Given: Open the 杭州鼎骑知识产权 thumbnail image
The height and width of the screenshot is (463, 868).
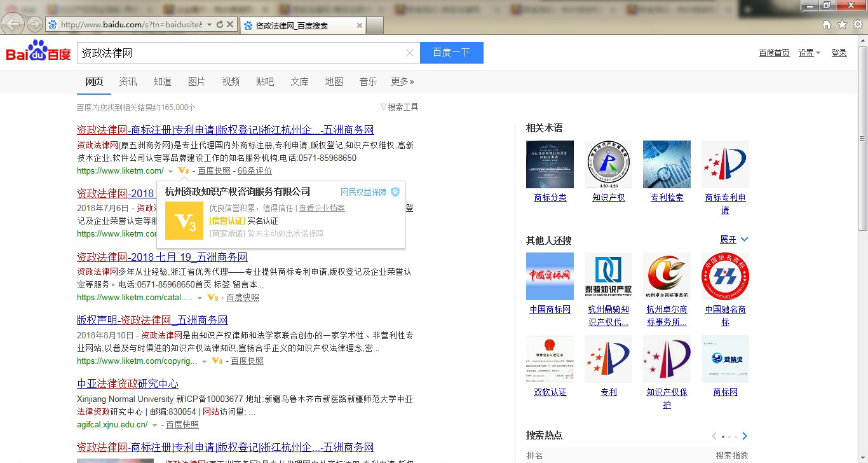Looking at the screenshot, I should click(608, 276).
